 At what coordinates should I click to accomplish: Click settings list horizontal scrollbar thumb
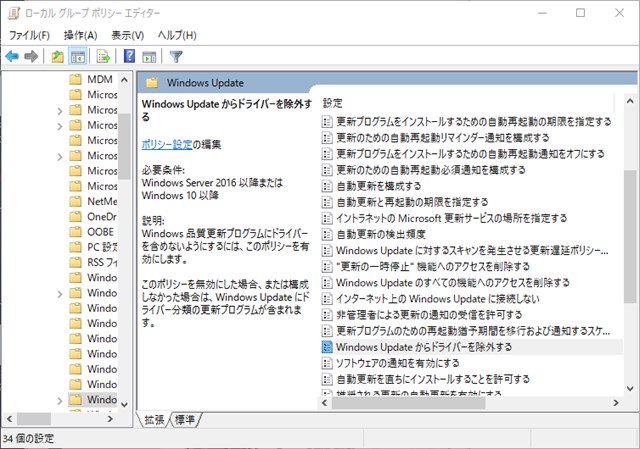pos(408,403)
